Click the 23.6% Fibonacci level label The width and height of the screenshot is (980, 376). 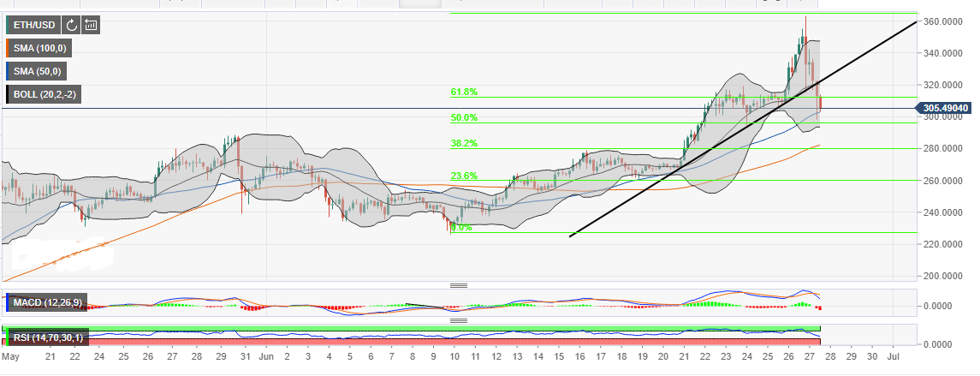(464, 176)
